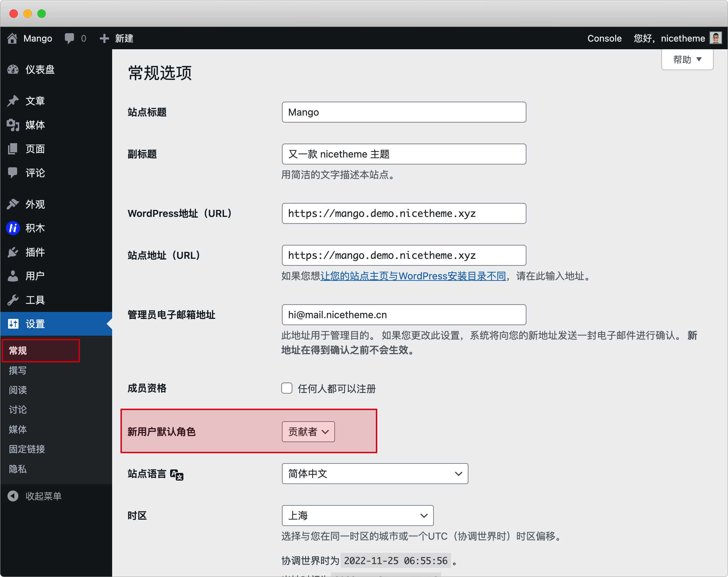This screenshot has width=728, height=577.
Task: Click the comment count 0 in admin bar
Action: pos(83,38)
